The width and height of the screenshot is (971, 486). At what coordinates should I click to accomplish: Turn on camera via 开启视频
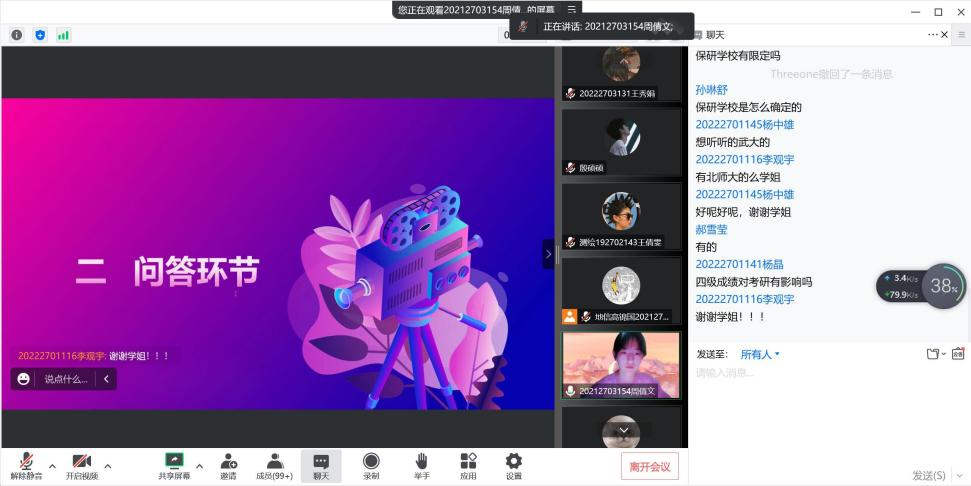(x=82, y=465)
